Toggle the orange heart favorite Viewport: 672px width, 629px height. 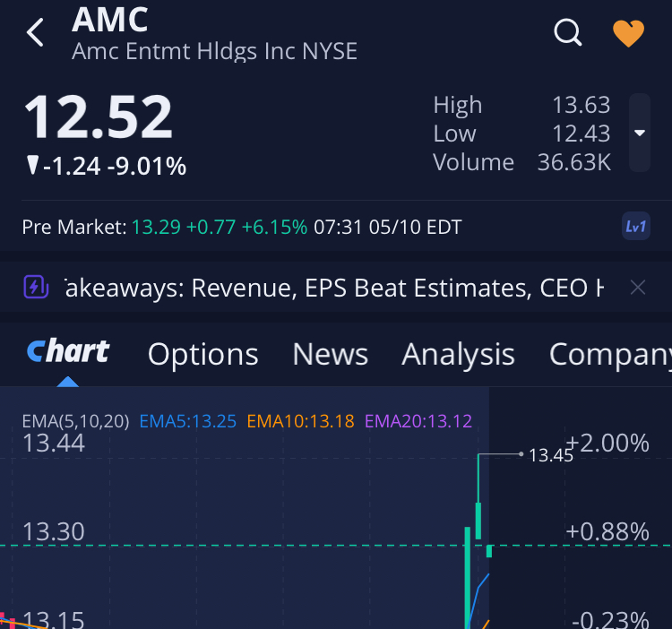tap(628, 33)
